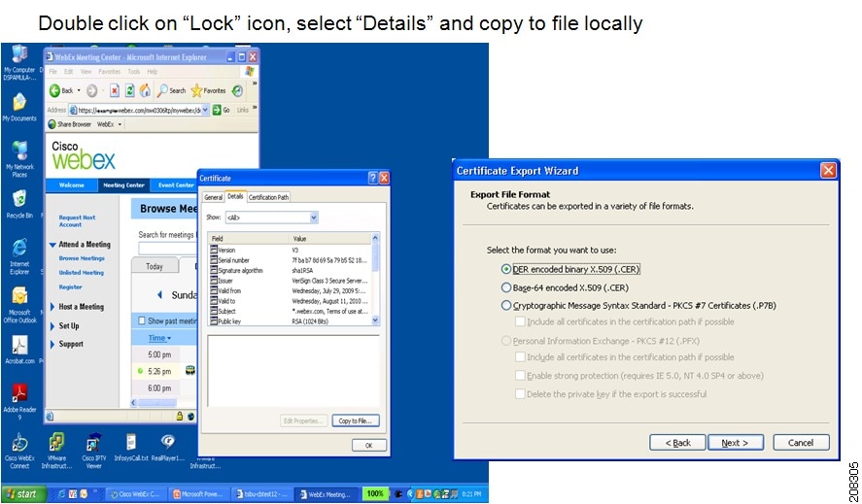The image size is (862, 504).
Task: Click the green Go arrow
Action: pyautogui.click(x=217, y=110)
